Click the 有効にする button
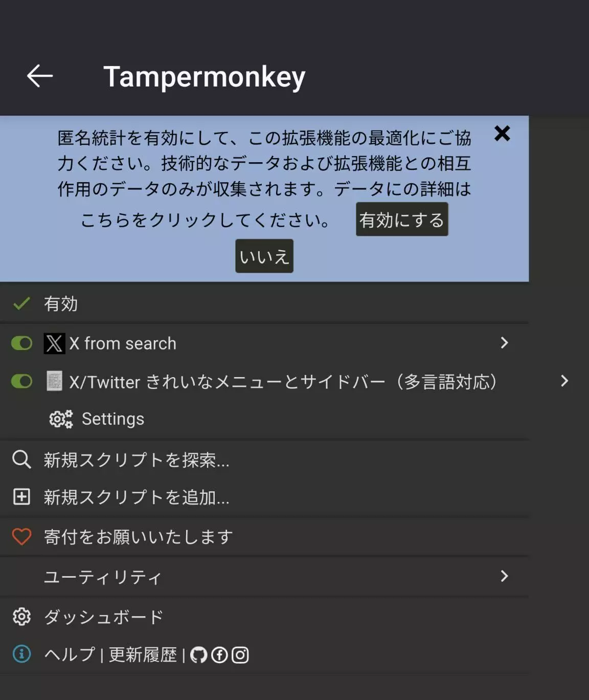 [x=402, y=220]
